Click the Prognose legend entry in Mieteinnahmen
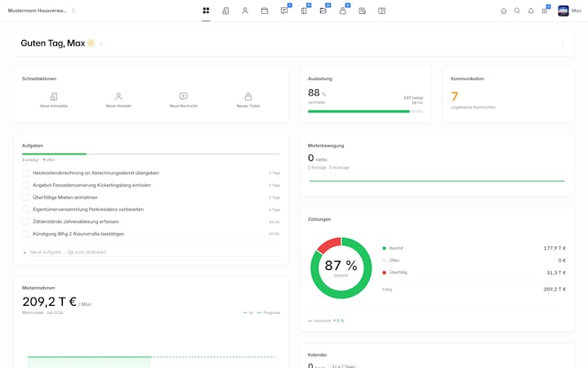 click(269, 312)
